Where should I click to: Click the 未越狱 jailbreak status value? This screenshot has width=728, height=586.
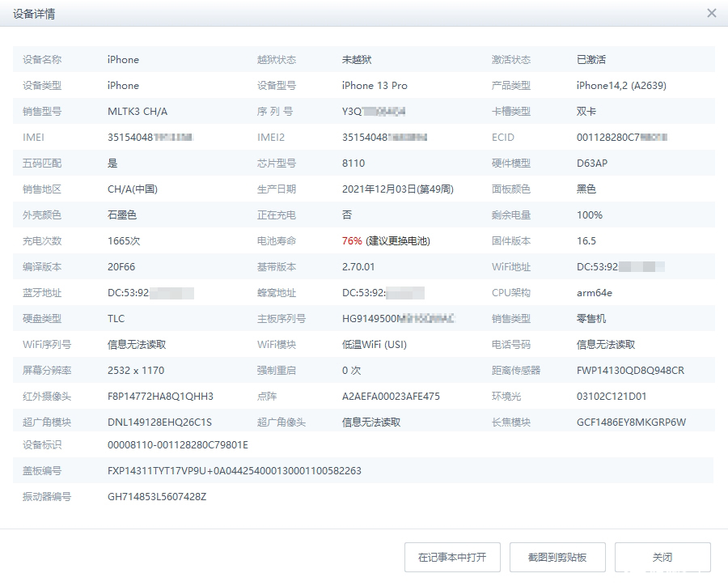click(x=357, y=59)
